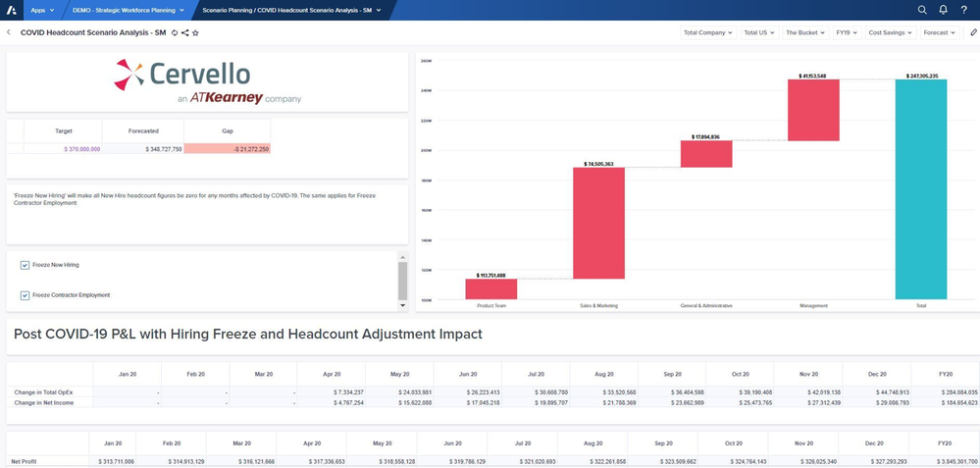Mark page as favorite with star icon

[195, 32]
